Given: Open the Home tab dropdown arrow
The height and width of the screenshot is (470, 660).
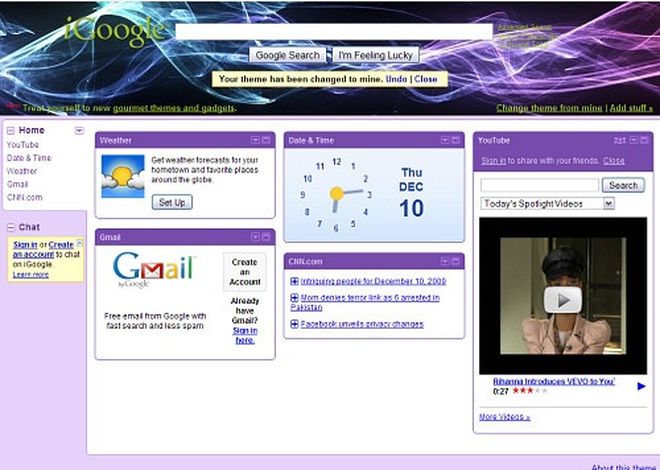Looking at the screenshot, I should pyautogui.click(x=79, y=130).
